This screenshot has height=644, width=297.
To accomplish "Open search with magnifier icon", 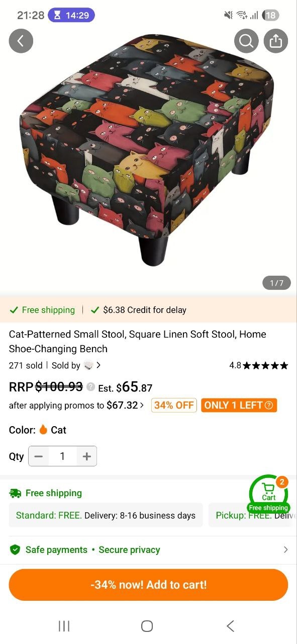I will click(x=246, y=41).
